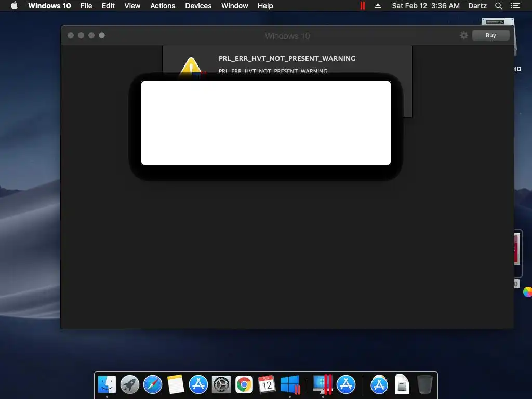Open Parallels Desktop from the dock
The width and height of the screenshot is (532, 399).
pyautogui.click(x=323, y=384)
